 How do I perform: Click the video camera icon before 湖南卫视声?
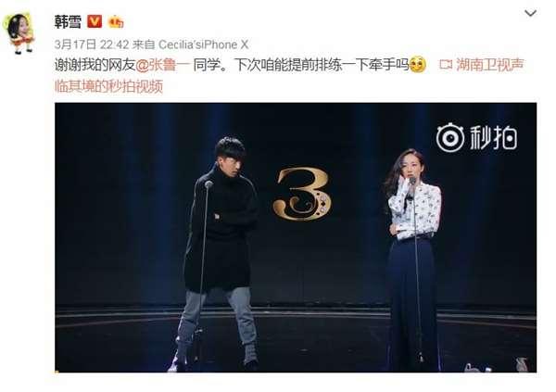pyautogui.click(x=446, y=65)
